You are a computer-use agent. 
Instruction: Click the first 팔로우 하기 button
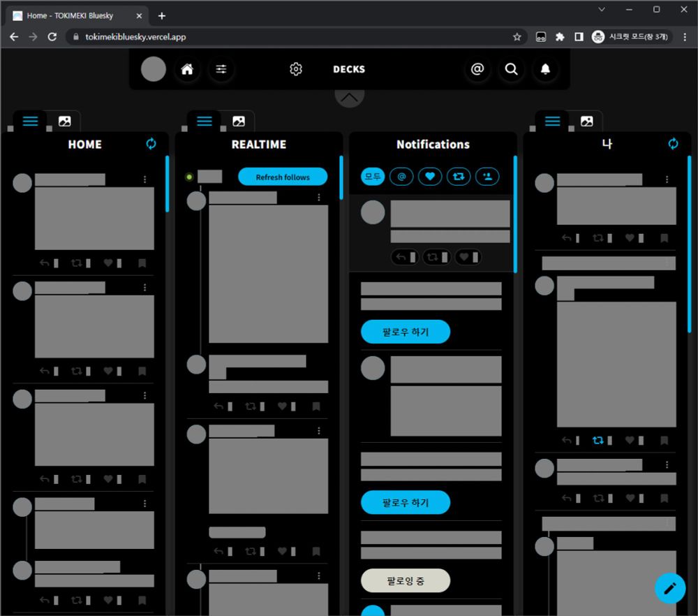(x=406, y=332)
